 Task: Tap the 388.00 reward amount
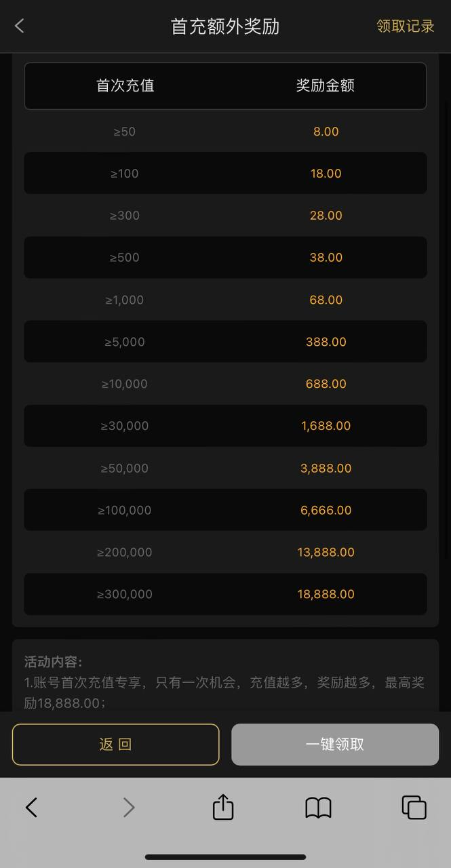tap(326, 342)
